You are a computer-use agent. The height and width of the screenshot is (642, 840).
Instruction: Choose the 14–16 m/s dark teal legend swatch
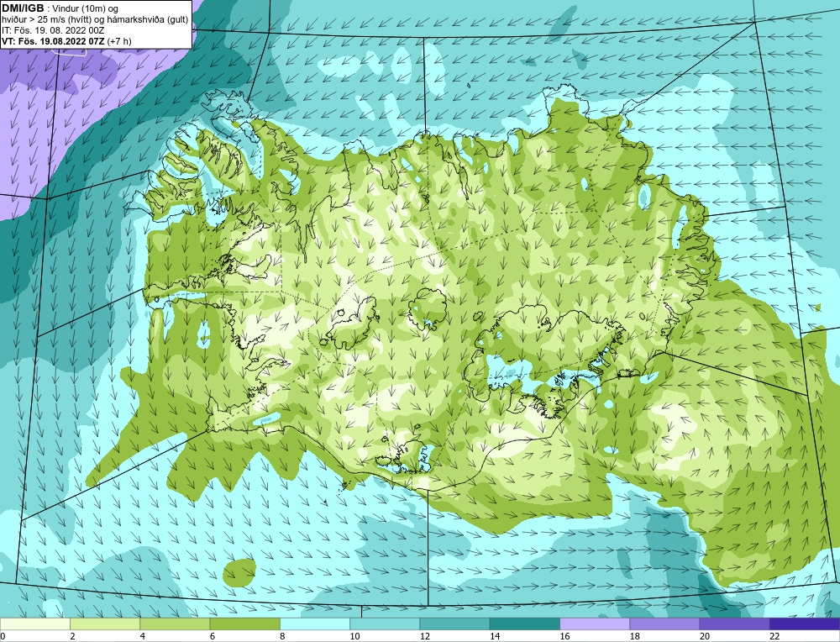[525, 624]
